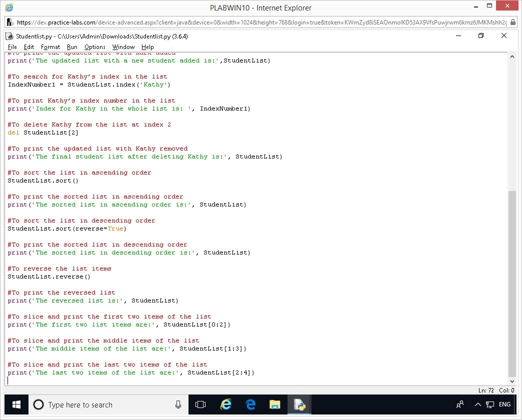Click the microphone icon in the search box
This screenshot has width=522, height=420.
coord(178,404)
